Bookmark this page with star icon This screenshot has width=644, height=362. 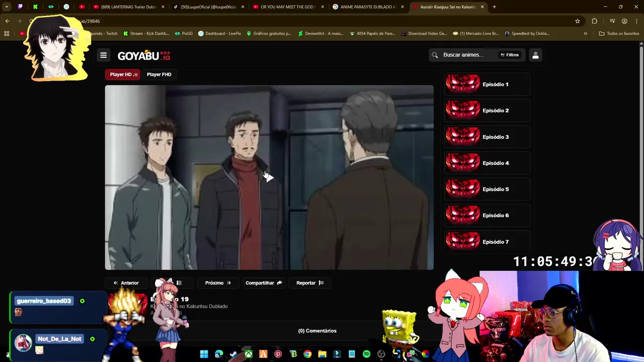(578, 21)
